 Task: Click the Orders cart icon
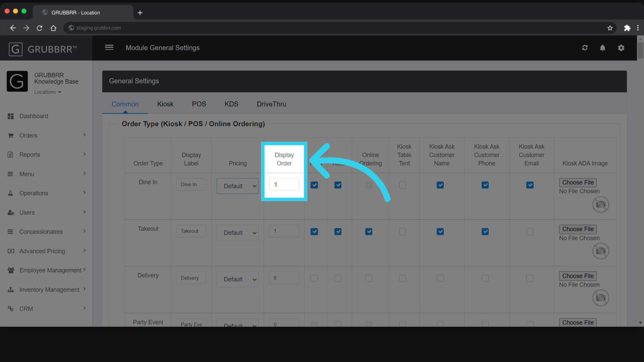point(11,135)
